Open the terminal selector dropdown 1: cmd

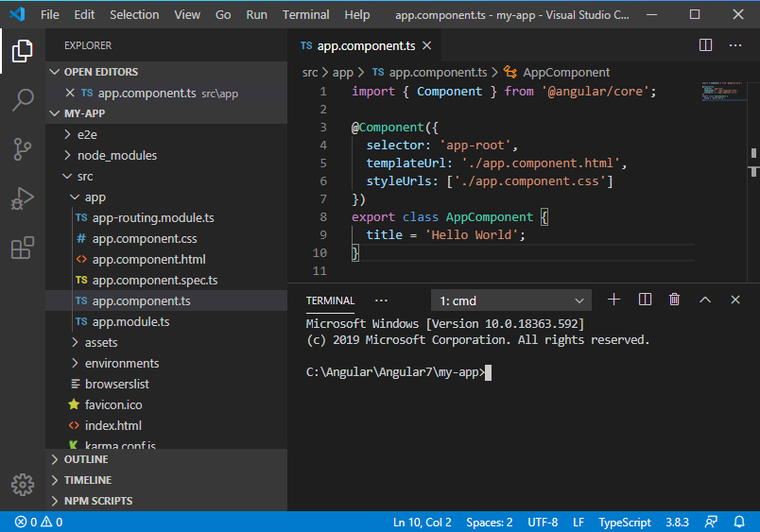510,300
